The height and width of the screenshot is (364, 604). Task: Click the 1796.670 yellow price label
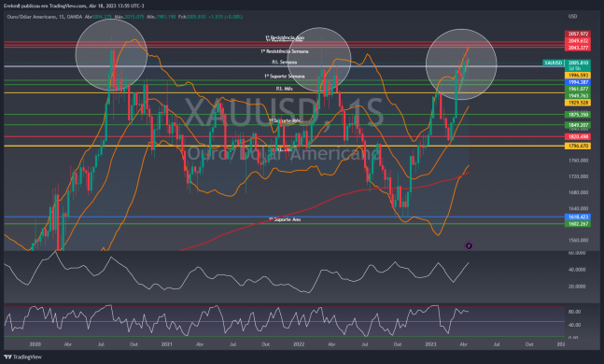pyautogui.click(x=578, y=146)
